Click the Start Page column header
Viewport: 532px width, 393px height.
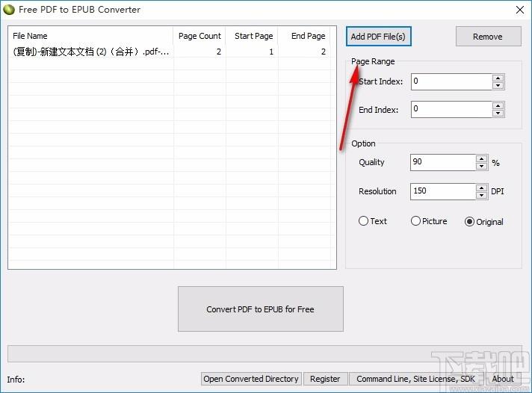tap(252, 36)
